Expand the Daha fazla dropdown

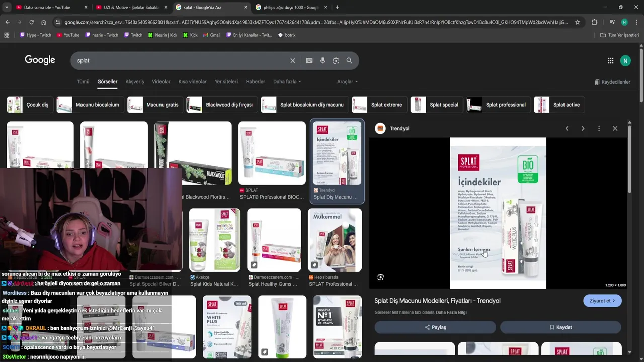click(287, 82)
